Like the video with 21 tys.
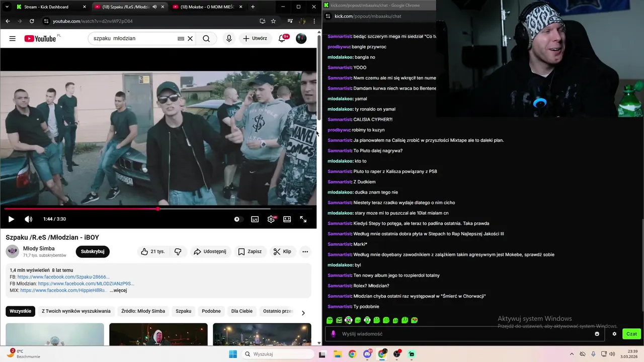The image size is (644, 362). [x=153, y=251]
